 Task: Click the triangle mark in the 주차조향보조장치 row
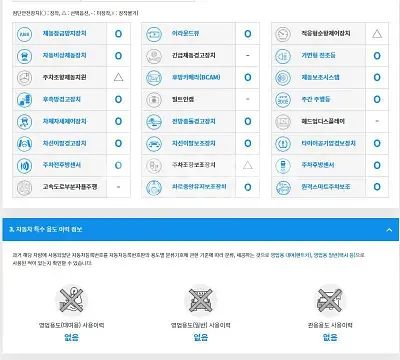[248, 165]
